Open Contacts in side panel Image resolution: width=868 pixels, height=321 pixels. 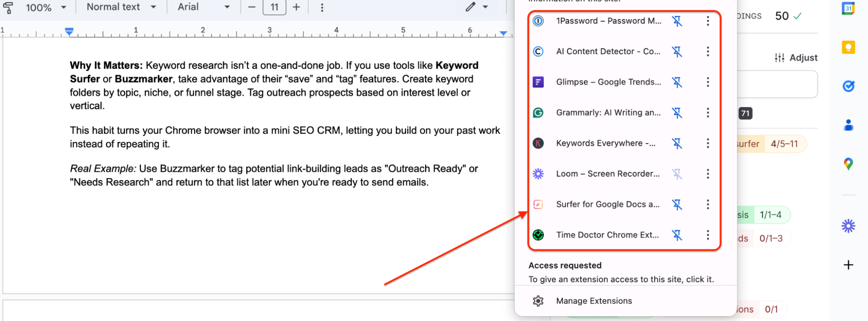[848, 125]
